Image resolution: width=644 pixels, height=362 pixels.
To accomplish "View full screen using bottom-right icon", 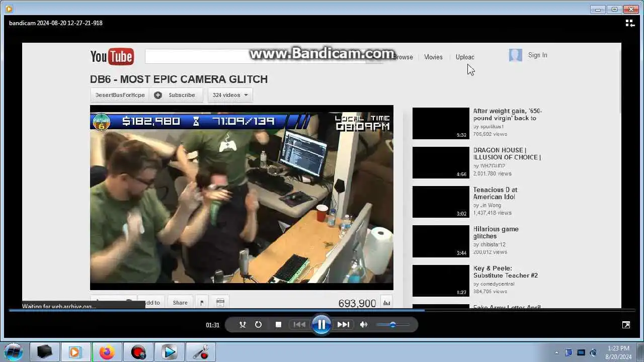I will click(x=626, y=325).
